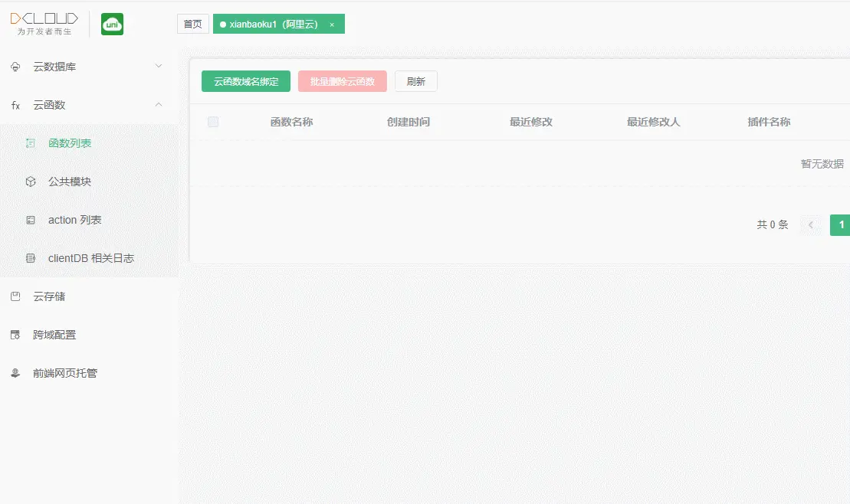
Task: Click the 云函数域名绑定 button
Action: tap(246, 81)
